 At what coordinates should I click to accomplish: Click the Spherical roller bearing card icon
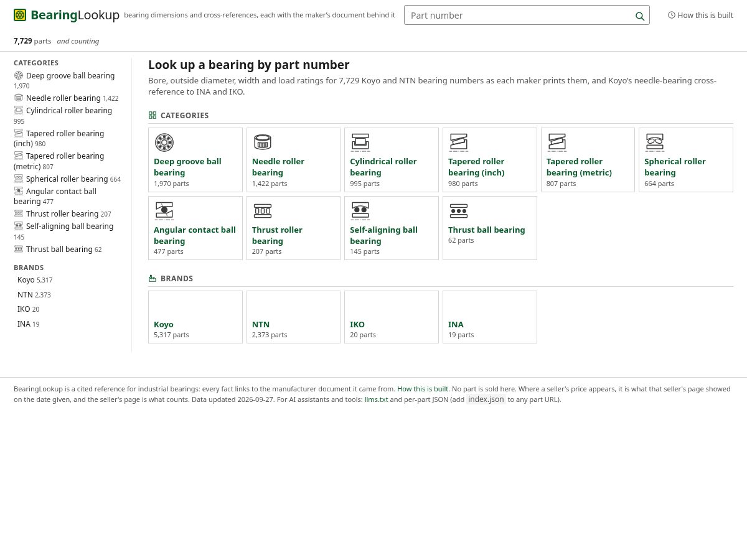click(655, 142)
